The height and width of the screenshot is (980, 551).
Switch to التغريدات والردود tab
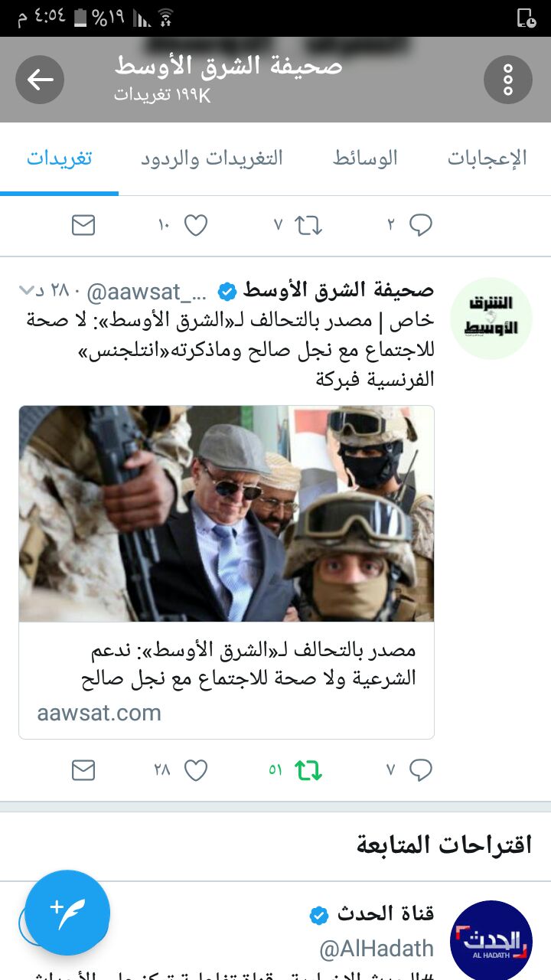(212, 158)
